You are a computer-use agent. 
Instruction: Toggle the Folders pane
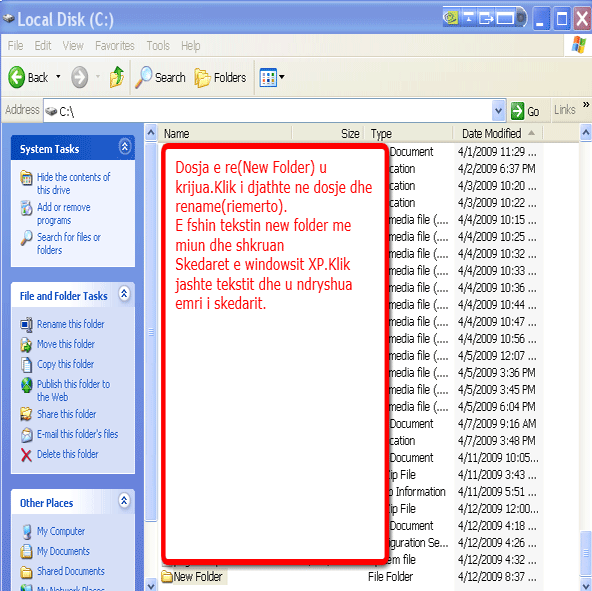click(x=220, y=78)
